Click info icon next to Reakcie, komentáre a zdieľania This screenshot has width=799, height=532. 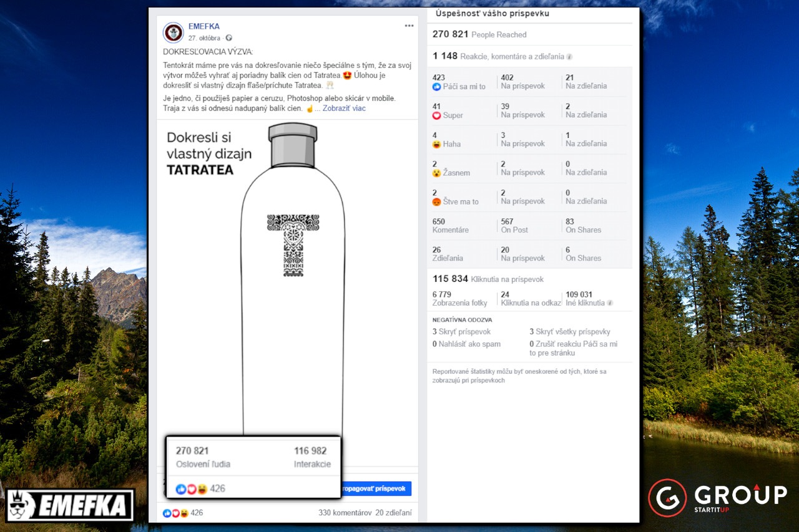click(569, 57)
